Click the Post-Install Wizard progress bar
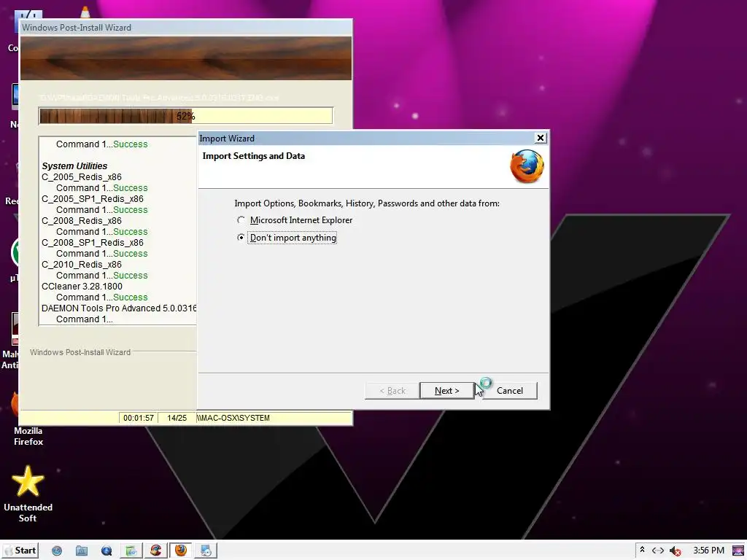 point(186,116)
